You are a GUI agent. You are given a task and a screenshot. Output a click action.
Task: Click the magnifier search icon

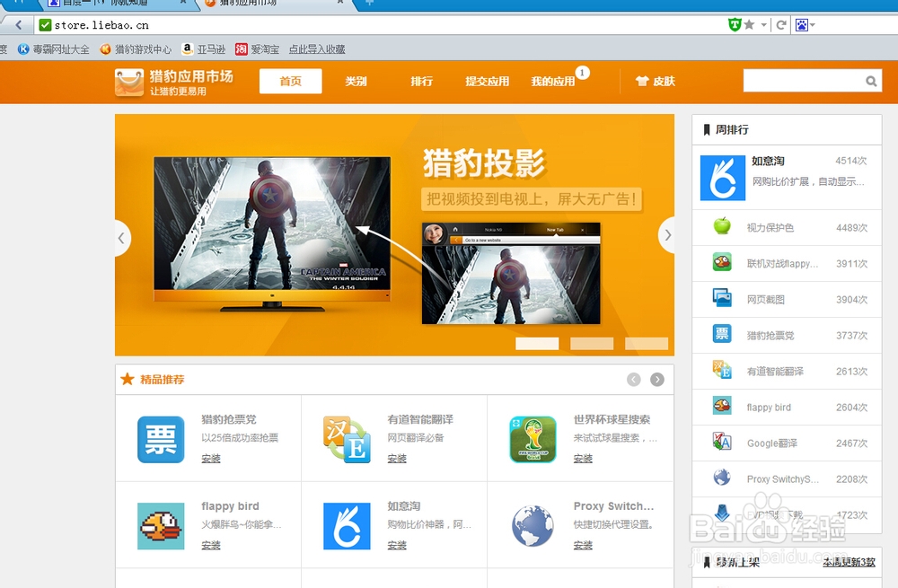coord(871,82)
